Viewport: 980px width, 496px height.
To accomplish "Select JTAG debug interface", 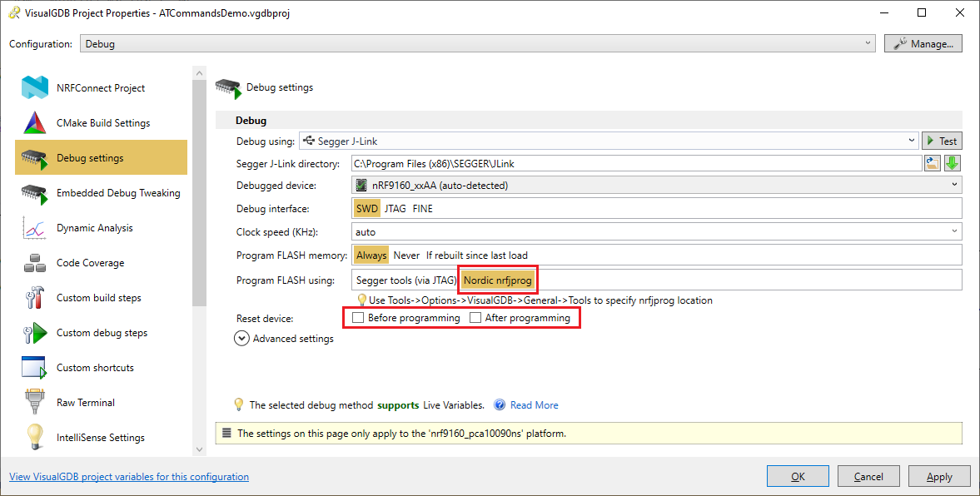I will click(395, 209).
